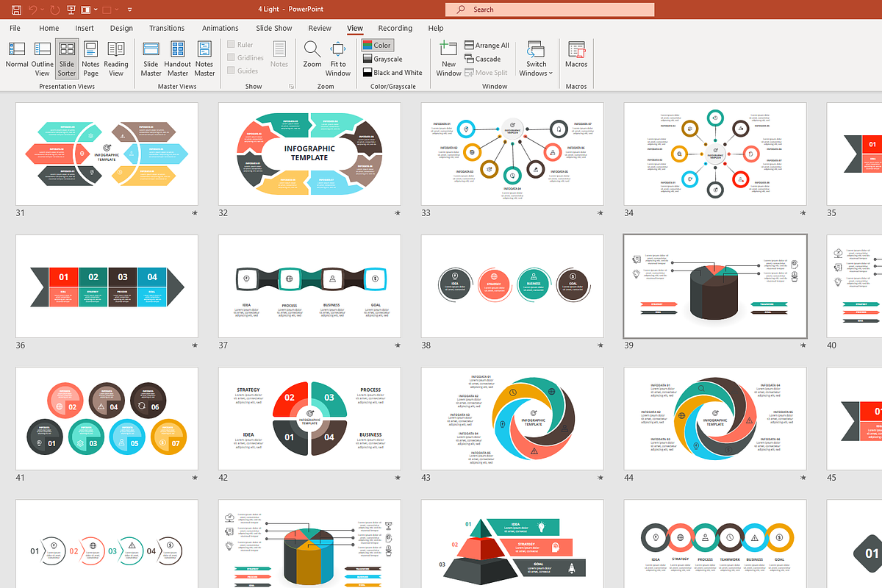Open the Design tab
Image resolution: width=882 pixels, height=588 pixels.
122,28
